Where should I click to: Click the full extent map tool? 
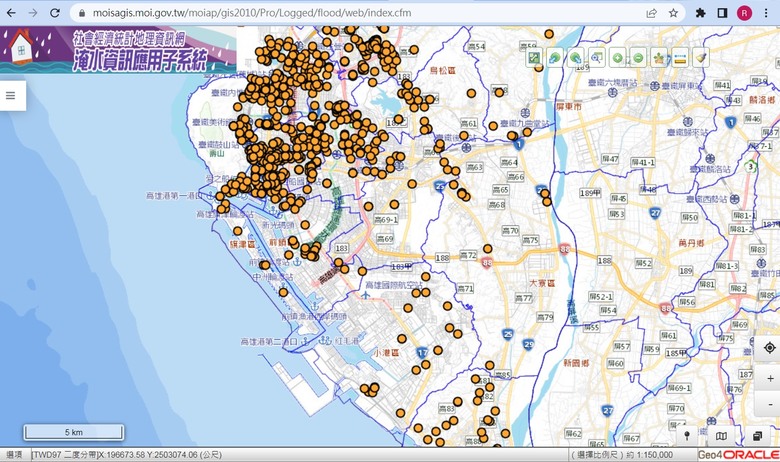tap(535, 58)
